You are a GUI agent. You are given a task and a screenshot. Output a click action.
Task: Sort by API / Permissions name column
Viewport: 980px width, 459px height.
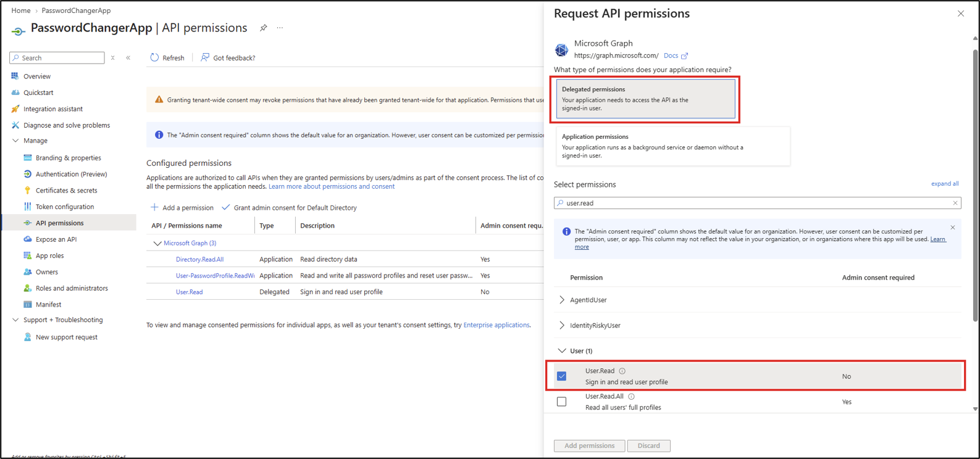click(x=186, y=226)
